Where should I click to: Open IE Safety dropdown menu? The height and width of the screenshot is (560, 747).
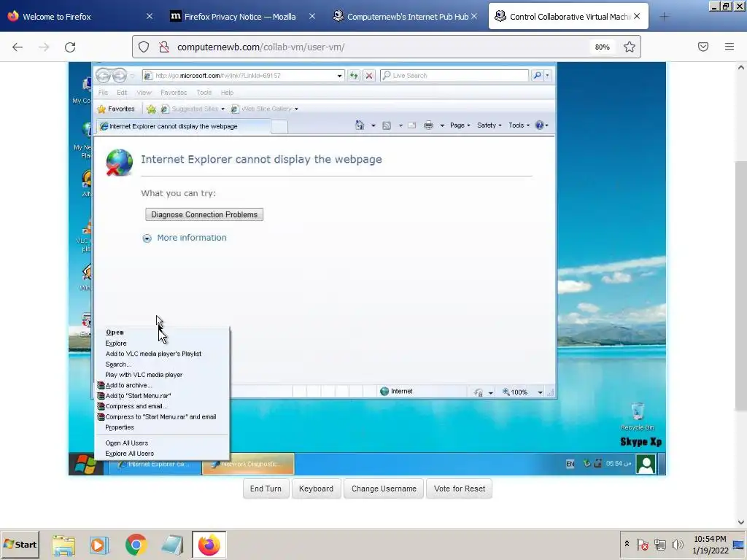click(489, 125)
